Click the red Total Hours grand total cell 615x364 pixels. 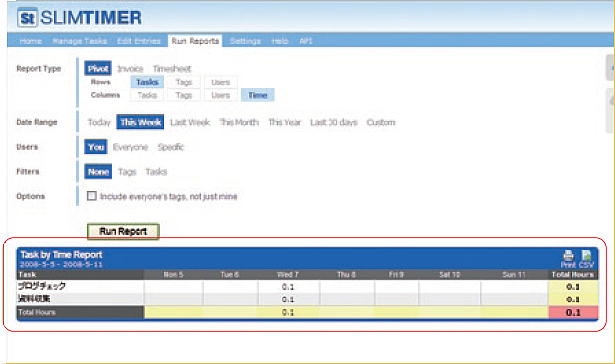pyautogui.click(x=573, y=313)
